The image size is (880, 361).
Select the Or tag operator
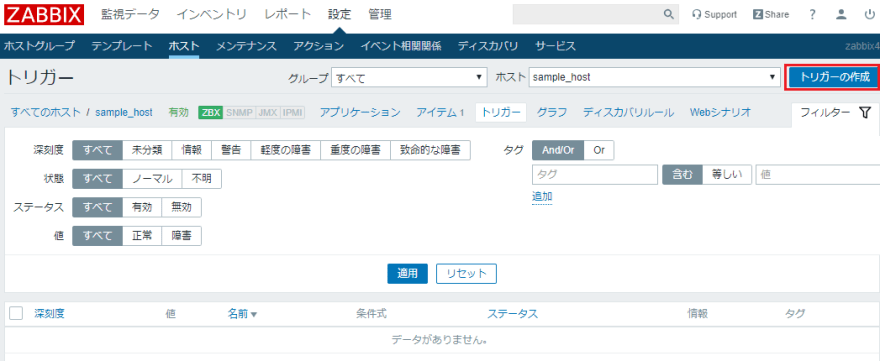(x=599, y=150)
